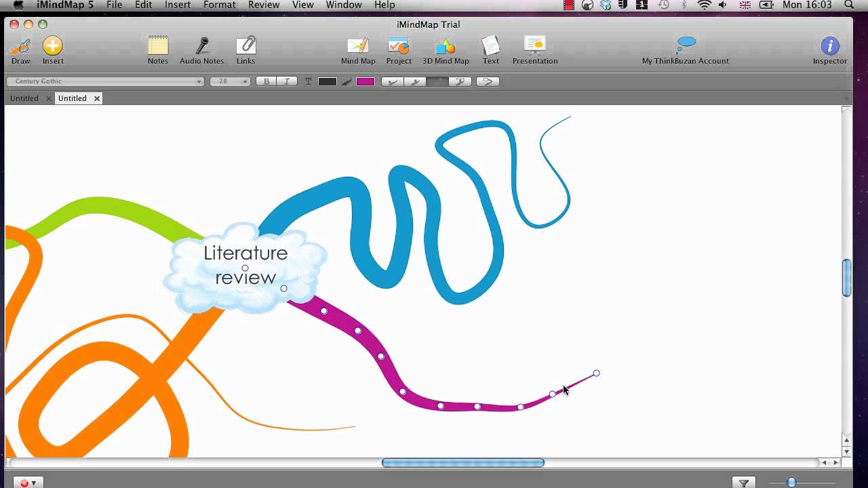Toggle italic text formatting

pyautogui.click(x=285, y=81)
